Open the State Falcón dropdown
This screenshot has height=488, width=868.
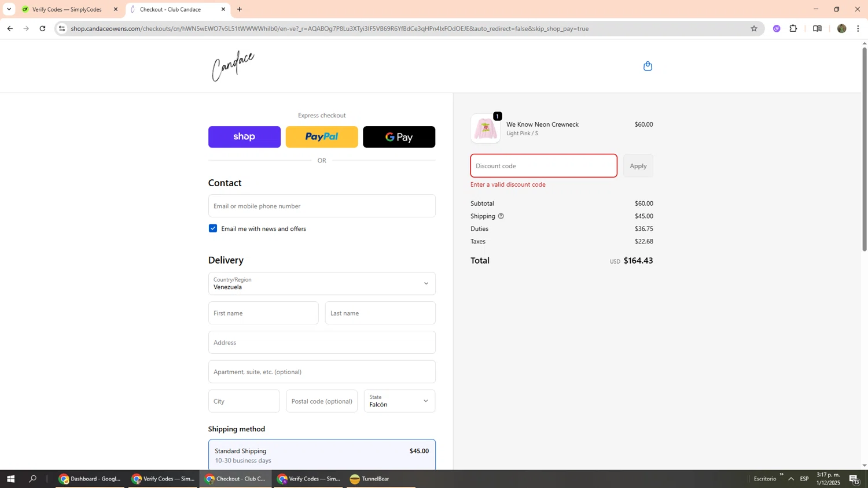(x=399, y=401)
